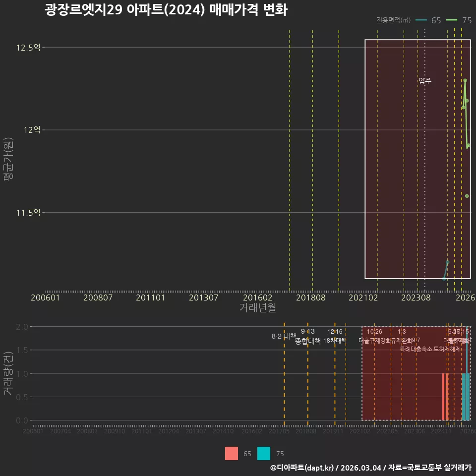Click the 거래량(건) axis title
This screenshot has width=476, height=476.
point(8,373)
